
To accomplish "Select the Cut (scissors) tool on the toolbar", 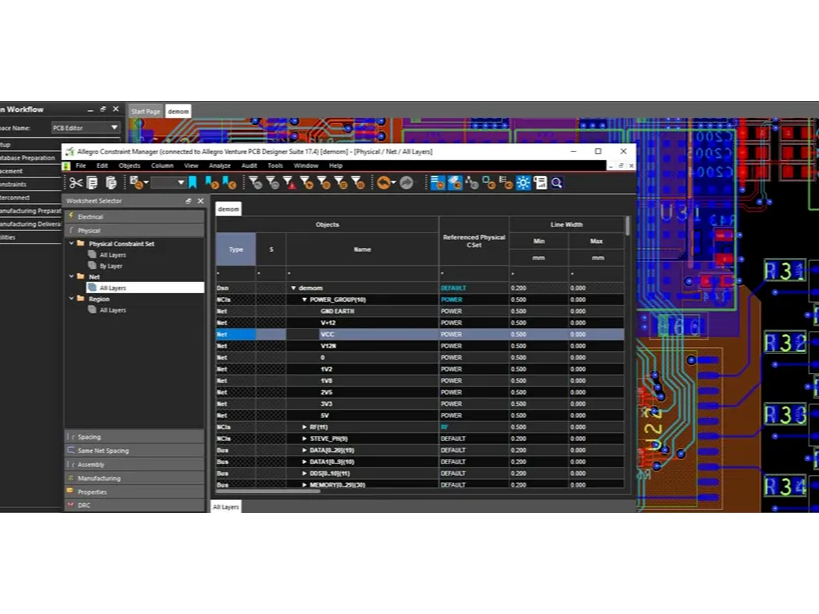I will click(x=75, y=182).
